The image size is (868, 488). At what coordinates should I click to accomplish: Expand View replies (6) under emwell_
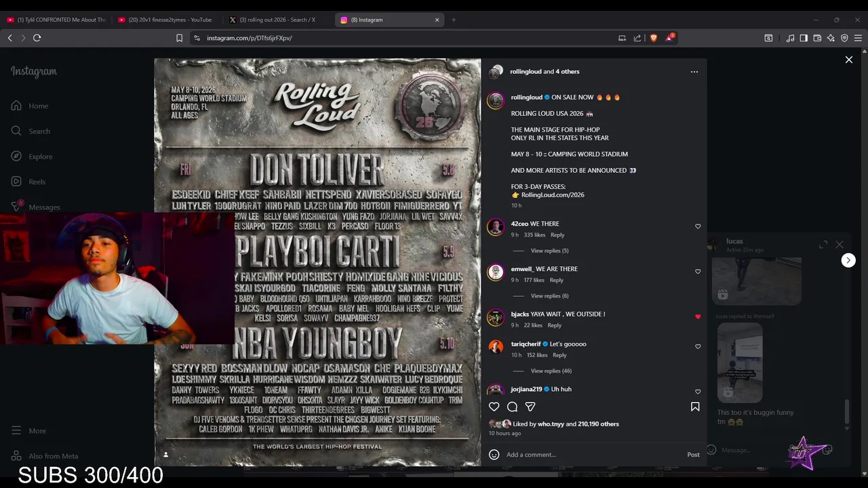pos(549,296)
